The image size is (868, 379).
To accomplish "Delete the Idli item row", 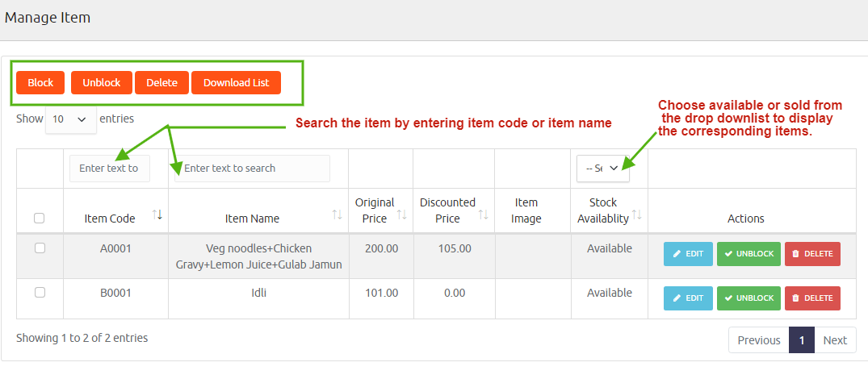I will [x=812, y=298].
